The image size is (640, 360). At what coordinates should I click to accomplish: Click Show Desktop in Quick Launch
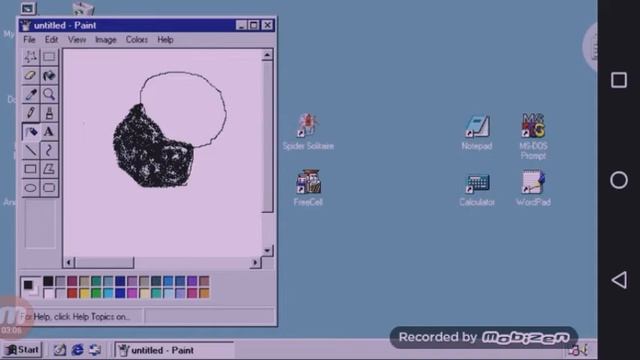coord(60,350)
